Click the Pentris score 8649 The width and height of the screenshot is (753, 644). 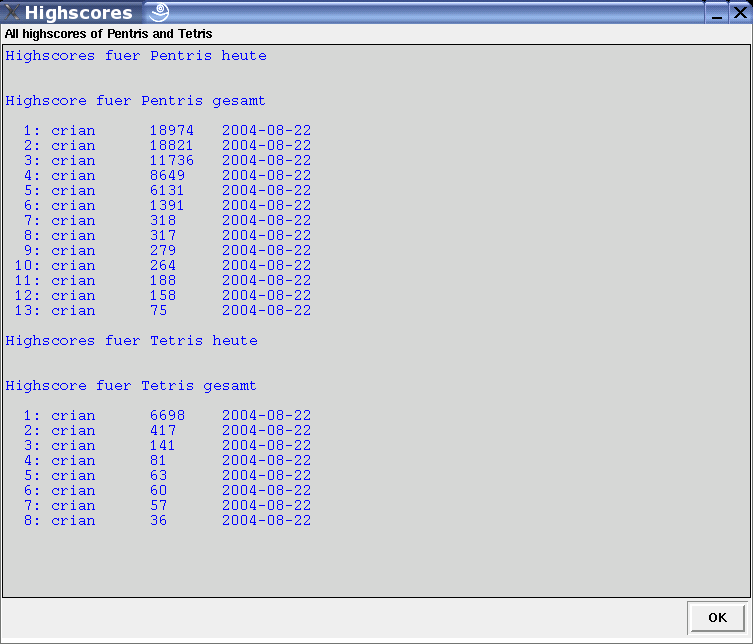pos(167,175)
